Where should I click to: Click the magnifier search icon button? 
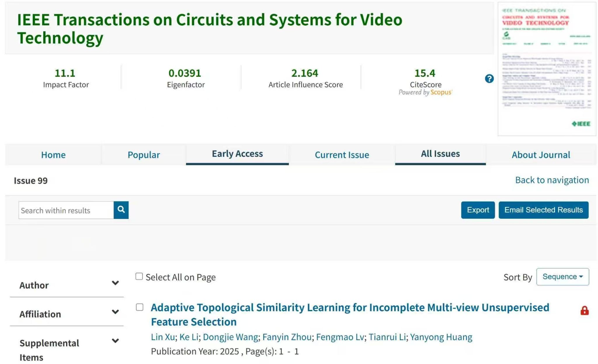(121, 210)
